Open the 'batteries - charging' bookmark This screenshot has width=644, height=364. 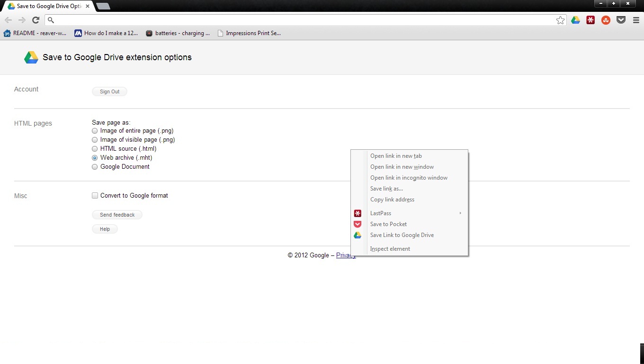(178, 33)
